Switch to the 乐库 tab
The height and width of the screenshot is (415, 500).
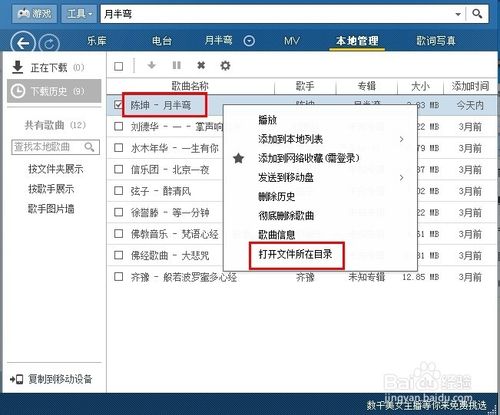coord(97,41)
